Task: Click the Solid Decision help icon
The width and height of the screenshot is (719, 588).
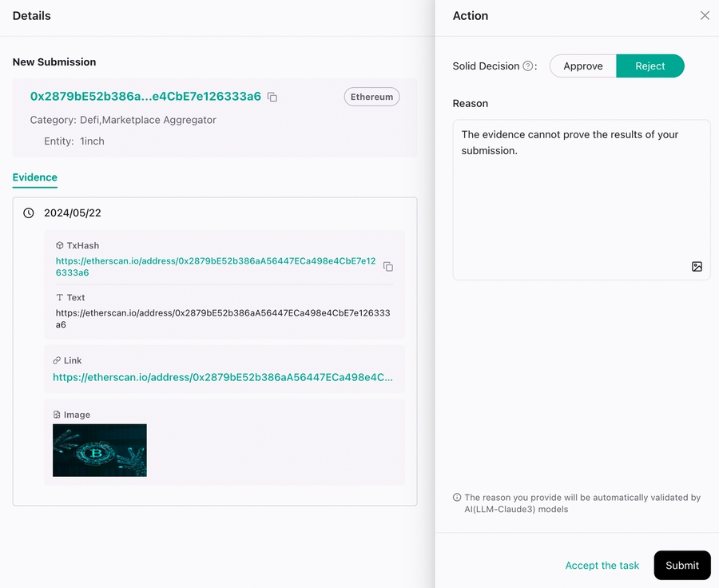Action: (x=527, y=66)
